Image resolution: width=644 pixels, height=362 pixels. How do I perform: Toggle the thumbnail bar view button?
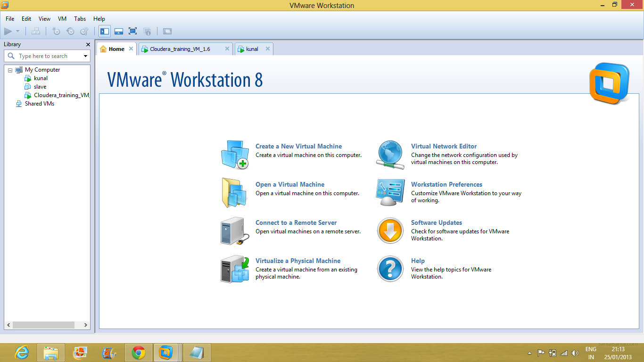point(119,32)
